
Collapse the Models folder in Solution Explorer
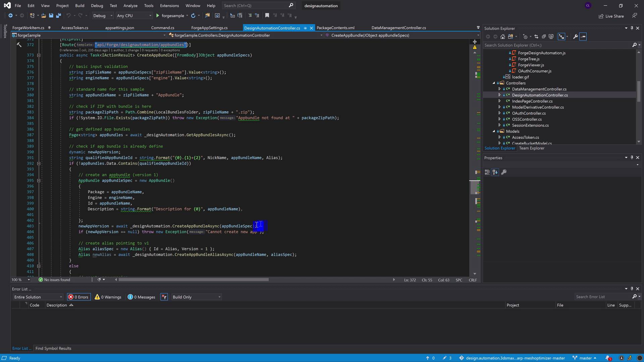point(494,131)
